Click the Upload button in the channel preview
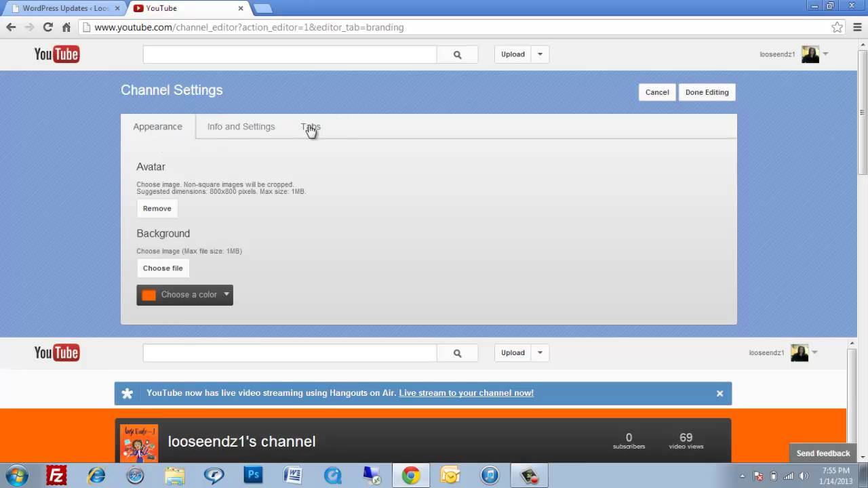This screenshot has width=868, height=488. pyautogui.click(x=513, y=352)
